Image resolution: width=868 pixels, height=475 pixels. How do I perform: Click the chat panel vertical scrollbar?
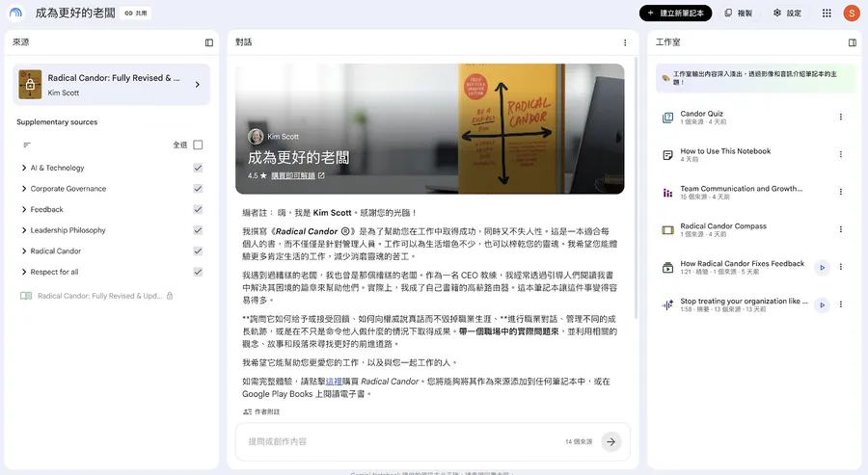pyautogui.click(x=637, y=188)
